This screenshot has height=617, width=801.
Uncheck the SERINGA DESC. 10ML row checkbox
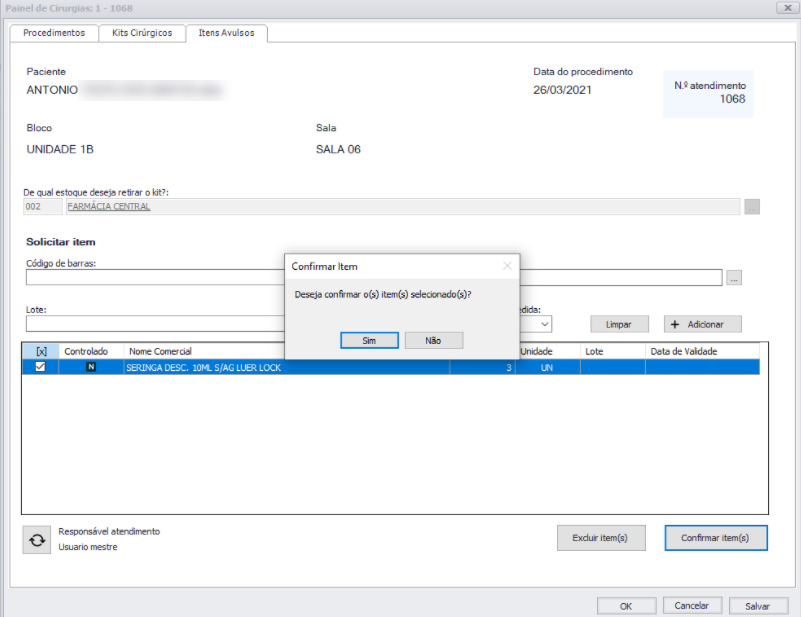coord(40,367)
